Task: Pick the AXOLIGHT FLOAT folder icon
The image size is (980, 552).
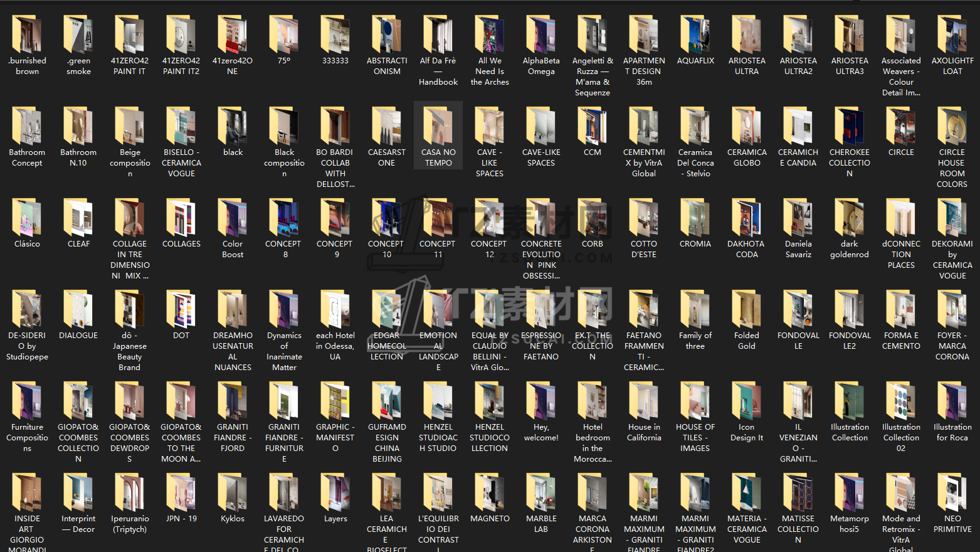Action: click(x=952, y=34)
